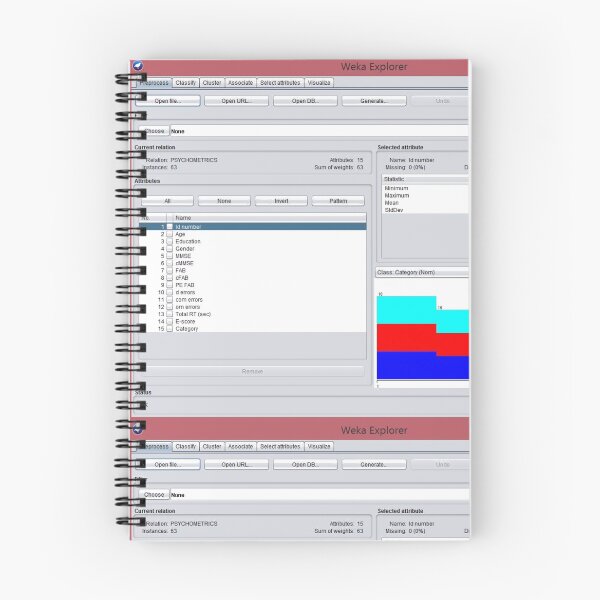Go to Visualize tab in upper Weka window

click(x=319, y=83)
